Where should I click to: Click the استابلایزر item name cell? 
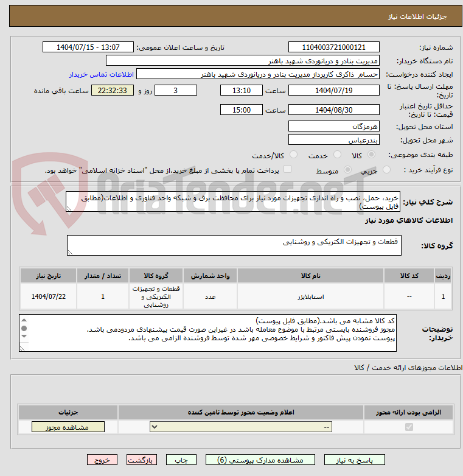311,296
